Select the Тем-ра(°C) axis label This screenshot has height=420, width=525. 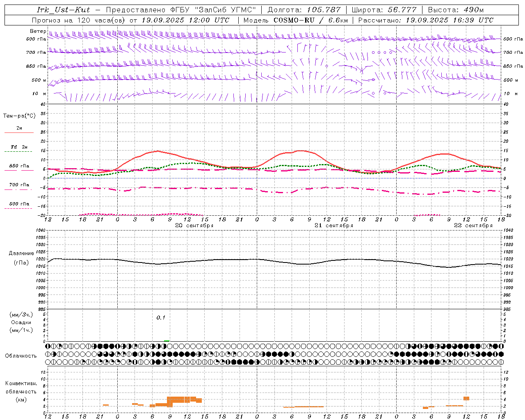coord(19,116)
